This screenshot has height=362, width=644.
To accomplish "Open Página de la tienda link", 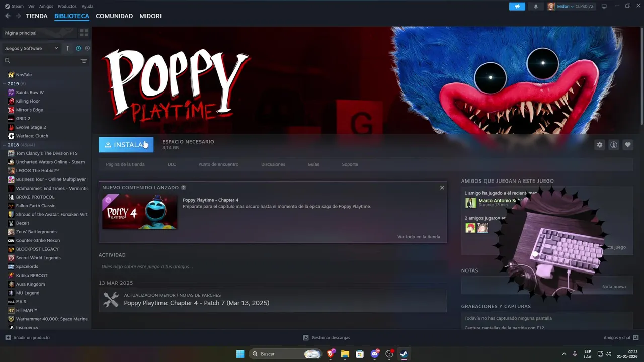I will click(125, 164).
